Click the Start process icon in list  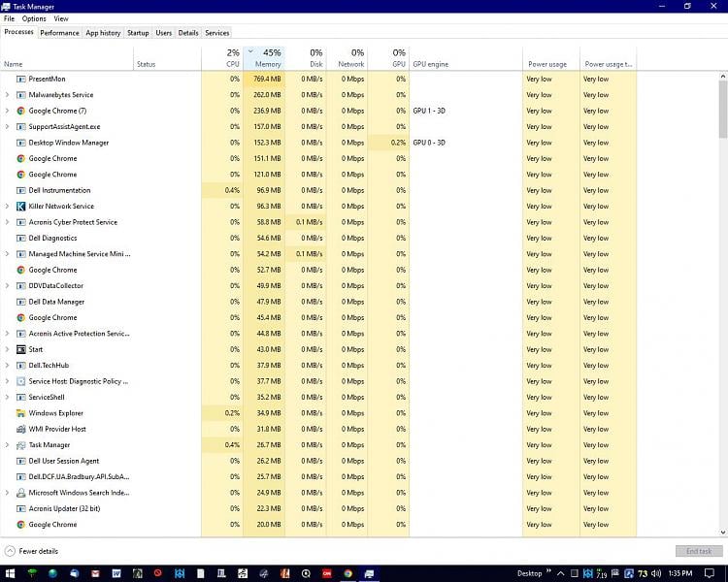click(x=21, y=349)
